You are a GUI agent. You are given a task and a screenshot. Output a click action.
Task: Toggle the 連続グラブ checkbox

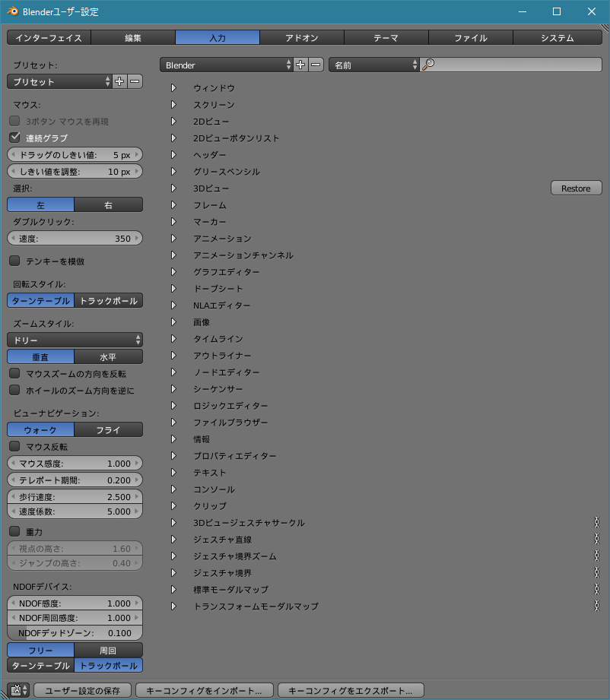14,138
